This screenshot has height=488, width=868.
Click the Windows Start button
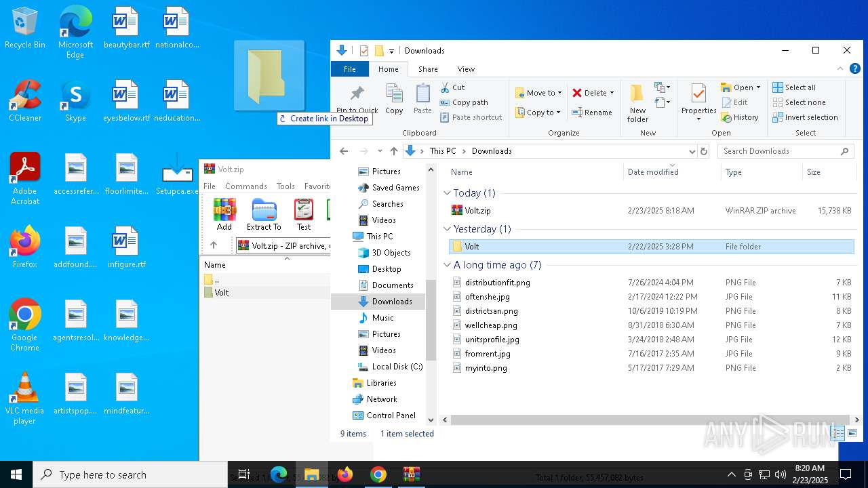click(x=16, y=474)
